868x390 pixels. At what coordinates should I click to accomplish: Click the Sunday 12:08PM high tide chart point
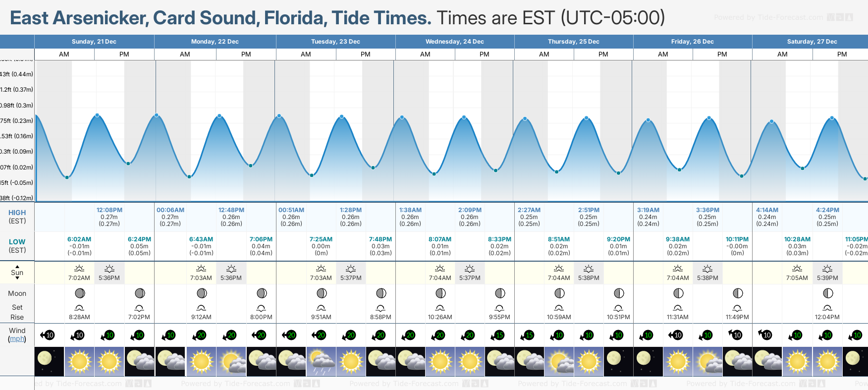(97, 115)
